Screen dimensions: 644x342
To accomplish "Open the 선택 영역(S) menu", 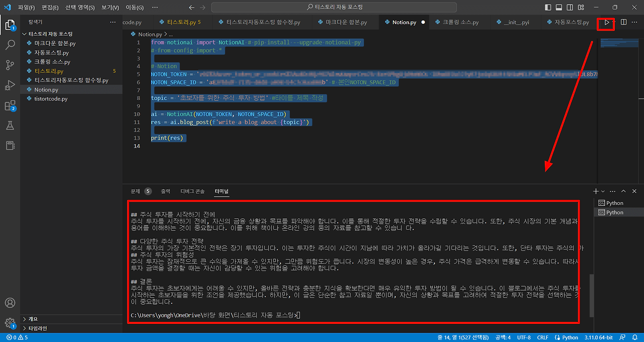I will tap(80, 8).
